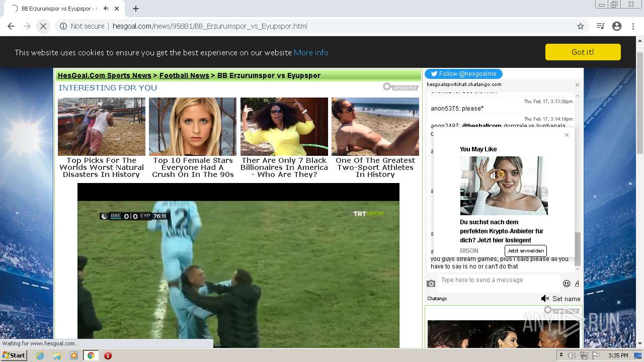Open a new tab
Screen dimensions: 644x362
pos(136,9)
